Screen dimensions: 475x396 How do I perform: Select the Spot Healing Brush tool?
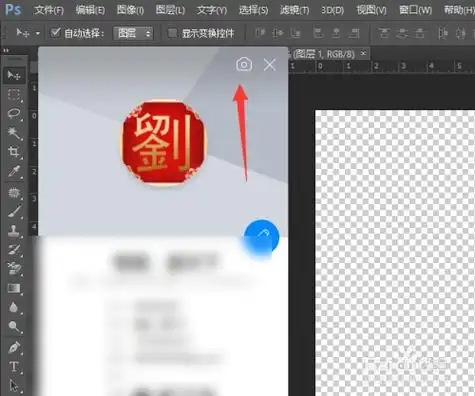(14, 193)
